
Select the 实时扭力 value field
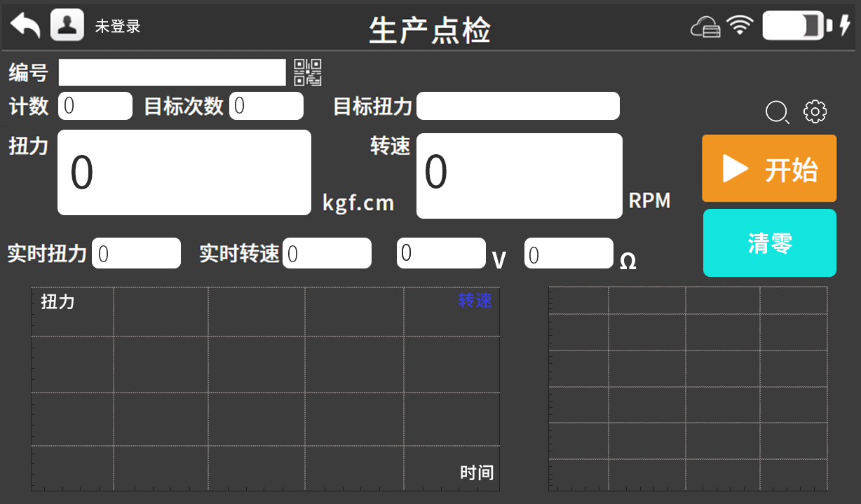[137, 253]
